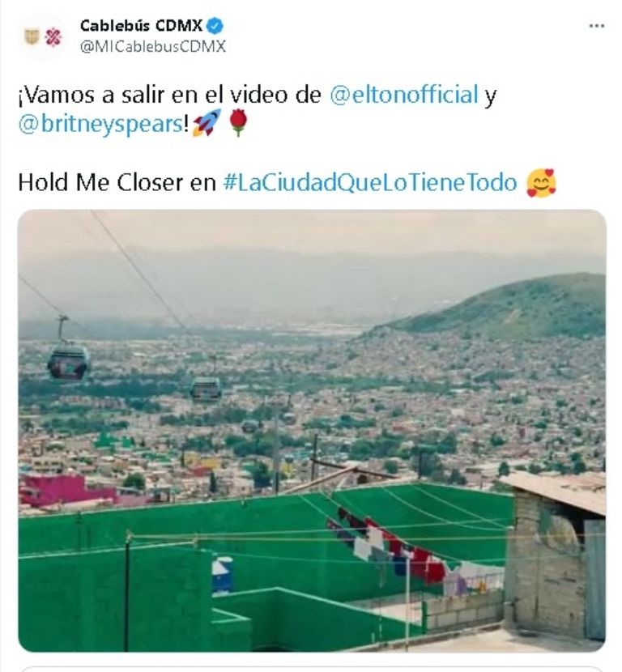
Task: Open the @eltonofficial mention
Action: [404, 95]
